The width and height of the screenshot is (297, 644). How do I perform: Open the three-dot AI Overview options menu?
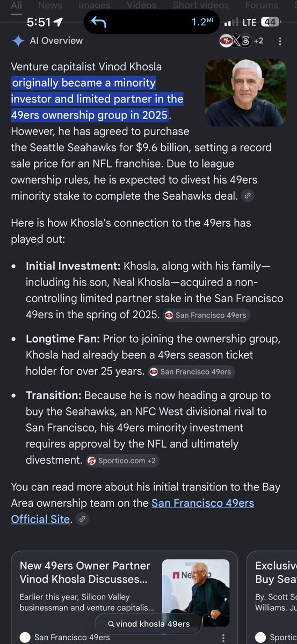point(280,41)
